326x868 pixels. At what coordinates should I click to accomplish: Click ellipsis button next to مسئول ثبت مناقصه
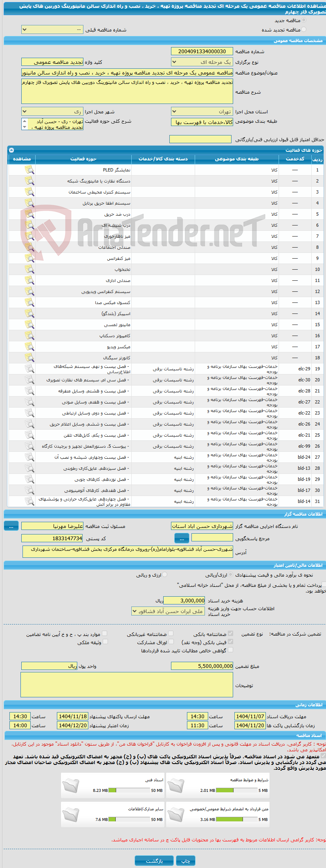point(11,526)
